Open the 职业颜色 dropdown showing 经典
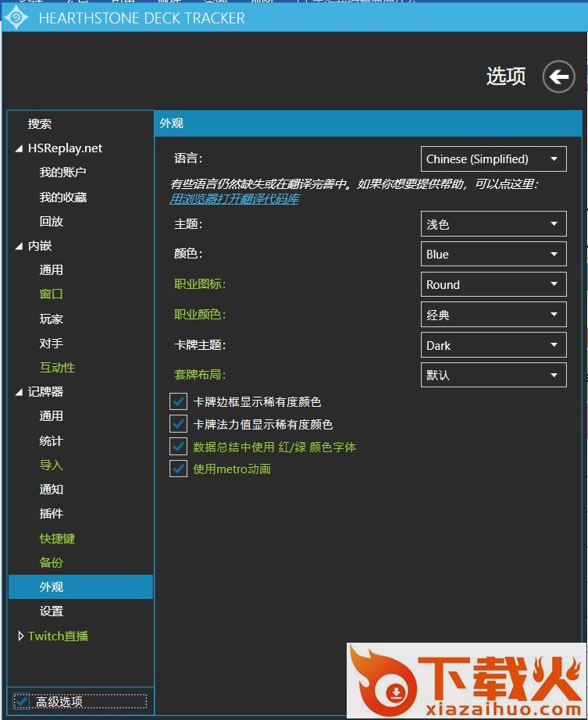The width and height of the screenshot is (588, 720). [494, 315]
